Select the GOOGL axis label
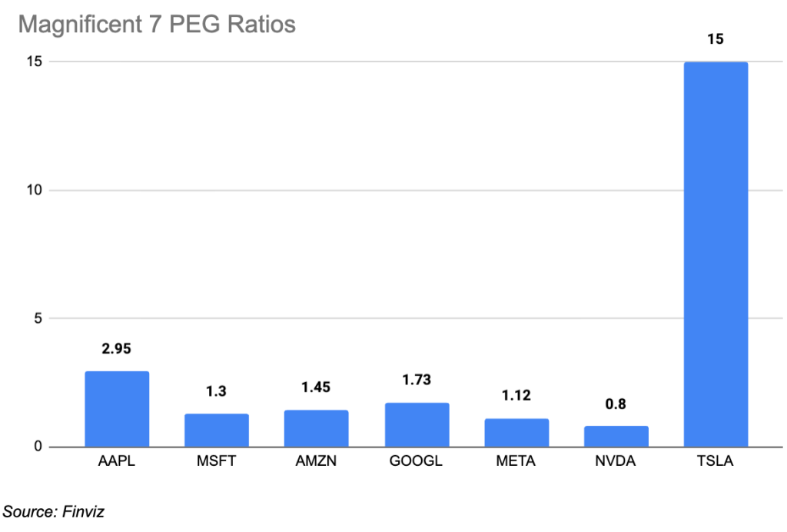Viewport: 787px width, 532px height. coord(416,461)
